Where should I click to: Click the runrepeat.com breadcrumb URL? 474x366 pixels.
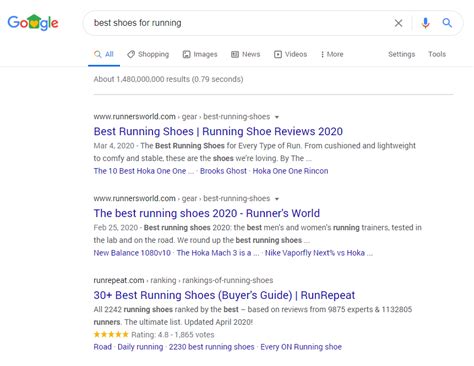click(183, 280)
